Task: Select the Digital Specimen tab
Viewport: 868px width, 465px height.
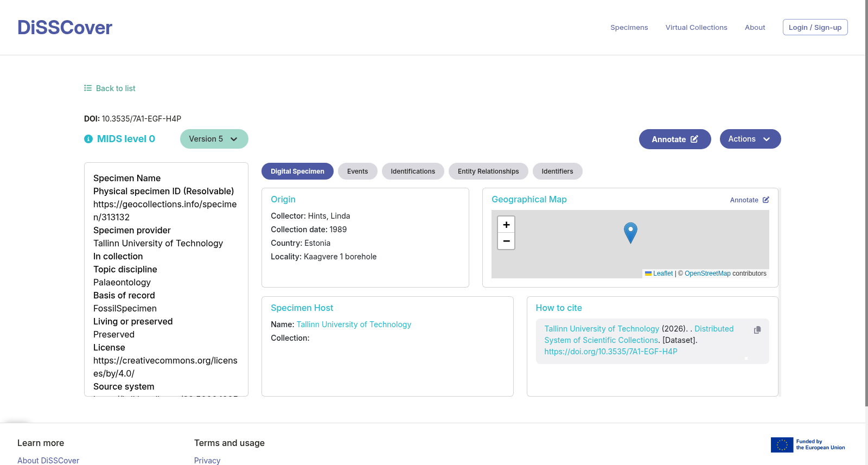Action: coord(297,171)
